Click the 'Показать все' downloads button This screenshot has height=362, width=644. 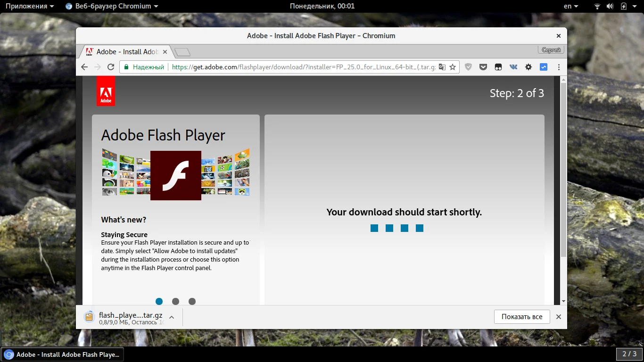pos(522,317)
